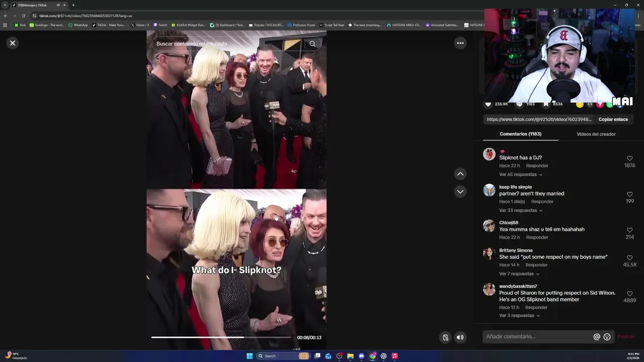Image resolution: width=644 pixels, height=362 pixels.
Task: Like the 'Slipknot has a DJ?' comment
Action: [x=629, y=158]
